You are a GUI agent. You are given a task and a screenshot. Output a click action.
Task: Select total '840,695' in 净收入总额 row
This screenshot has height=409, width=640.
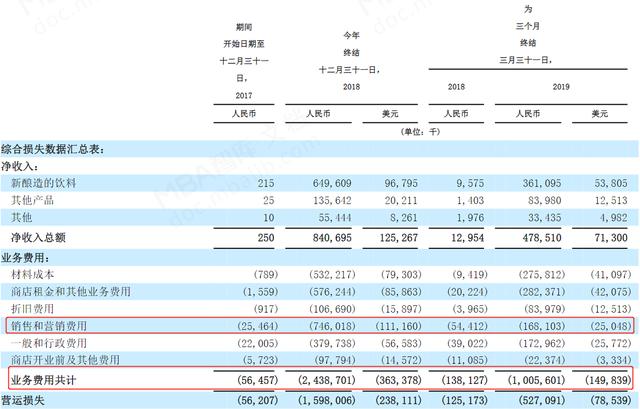tap(332, 238)
